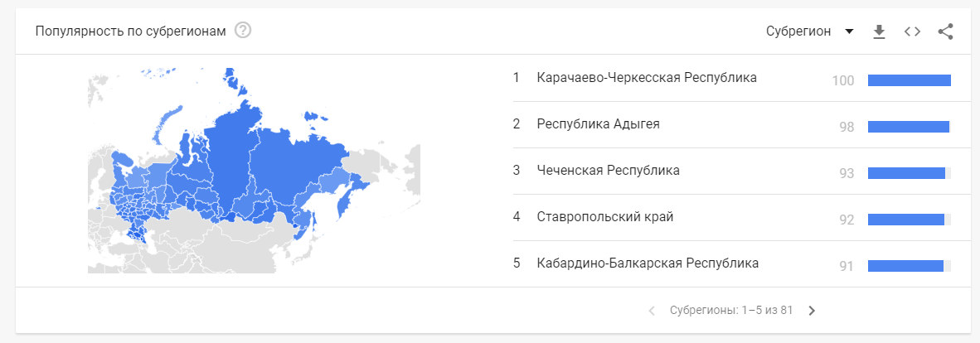The width and height of the screenshot is (980, 343).
Task: Go to next page of subregions
Action: point(812,311)
